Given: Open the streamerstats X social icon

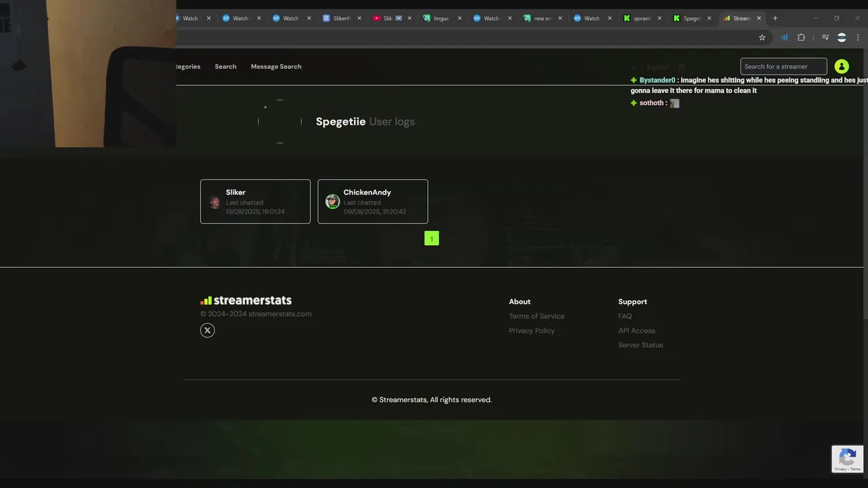Looking at the screenshot, I should (x=208, y=330).
